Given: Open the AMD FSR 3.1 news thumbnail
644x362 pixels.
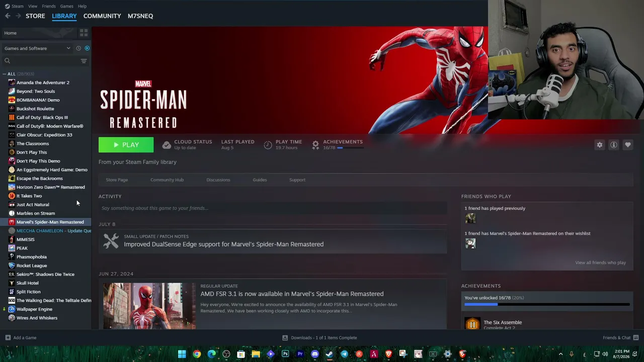Looking at the screenshot, I should [149, 306].
